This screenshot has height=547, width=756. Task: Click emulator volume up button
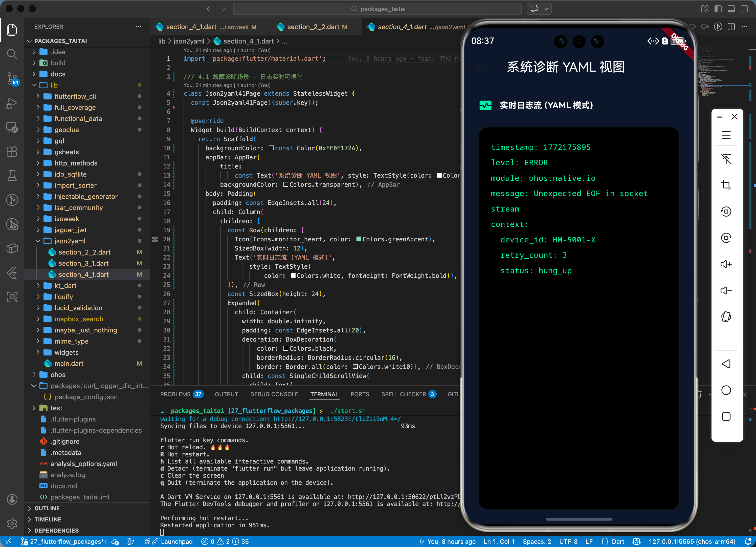(x=726, y=264)
